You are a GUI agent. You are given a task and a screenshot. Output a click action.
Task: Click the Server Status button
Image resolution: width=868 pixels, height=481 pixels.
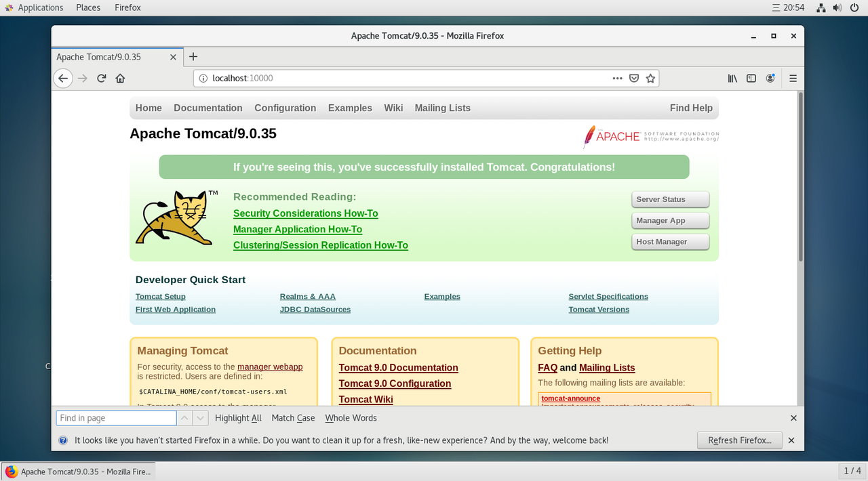pyautogui.click(x=670, y=199)
